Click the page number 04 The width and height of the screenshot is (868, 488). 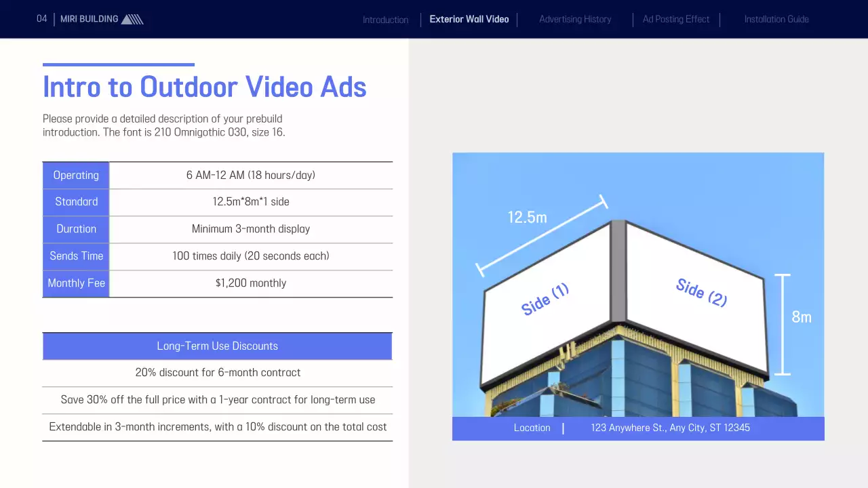coord(42,19)
